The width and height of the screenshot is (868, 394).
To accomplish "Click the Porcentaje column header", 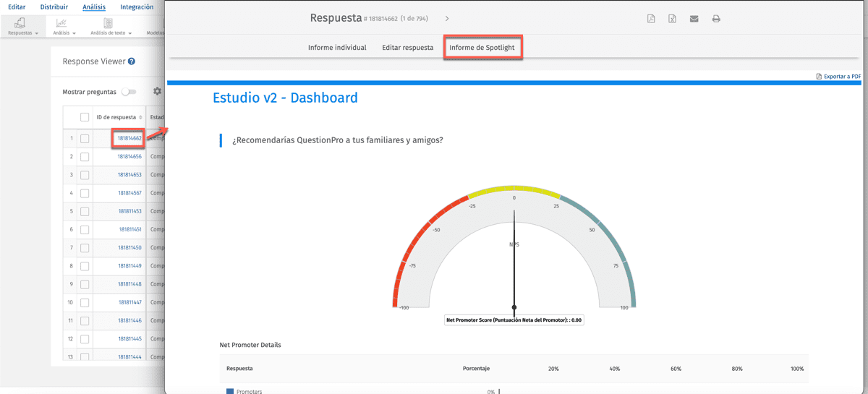I will pyautogui.click(x=476, y=369).
